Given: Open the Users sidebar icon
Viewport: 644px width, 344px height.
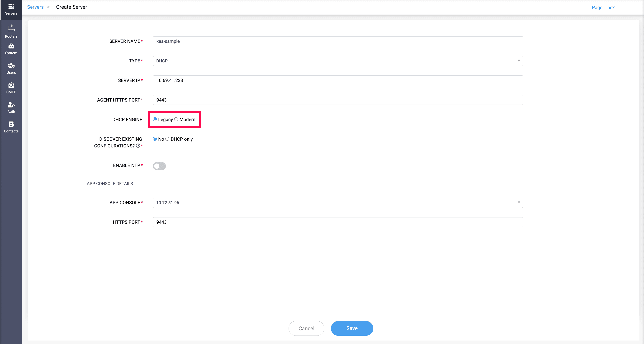Looking at the screenshot, I should click(11, 68).
